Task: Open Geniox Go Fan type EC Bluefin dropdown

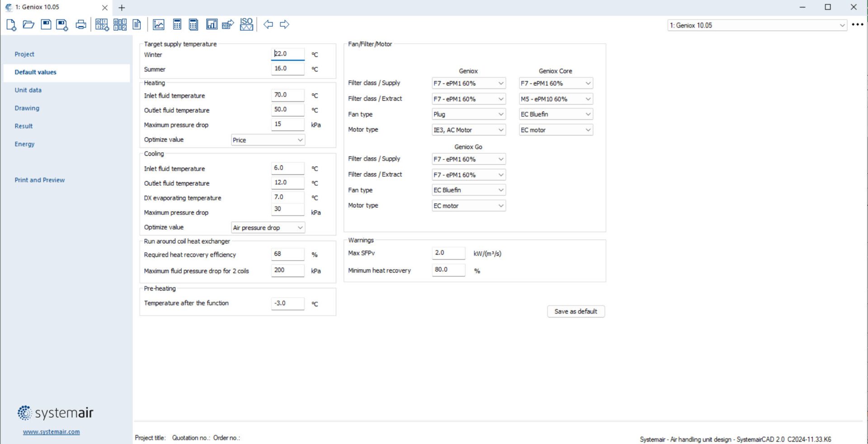Action: (x=468, y=190)
